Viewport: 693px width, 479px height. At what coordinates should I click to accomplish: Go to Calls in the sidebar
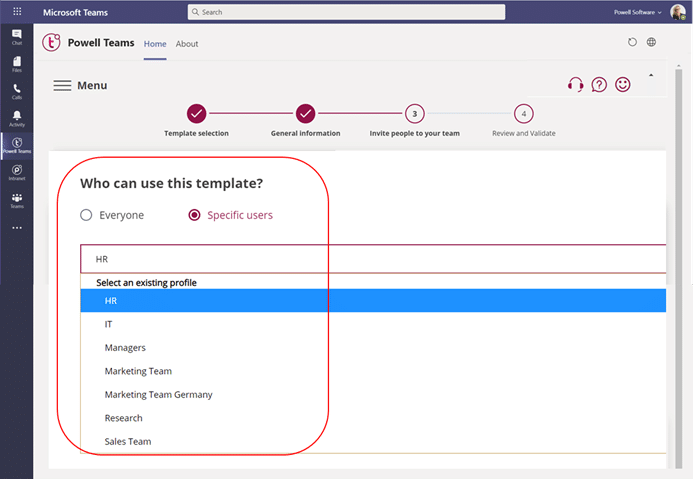coord(17,91)
